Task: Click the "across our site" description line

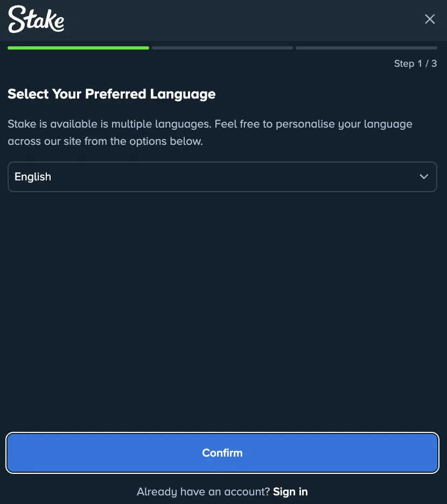Action: [105, 142]
